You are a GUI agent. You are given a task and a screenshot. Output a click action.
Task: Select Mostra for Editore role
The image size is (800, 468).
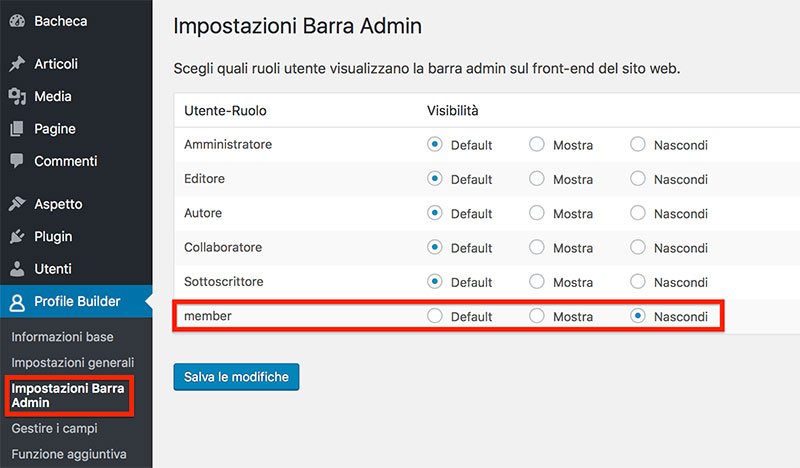pos(537,179)
